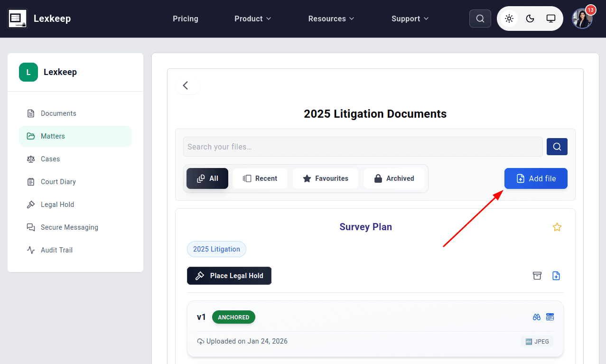Open Documents in the sidebar
The height and width of the screenshot is (364, 606).
pos(75,113)
